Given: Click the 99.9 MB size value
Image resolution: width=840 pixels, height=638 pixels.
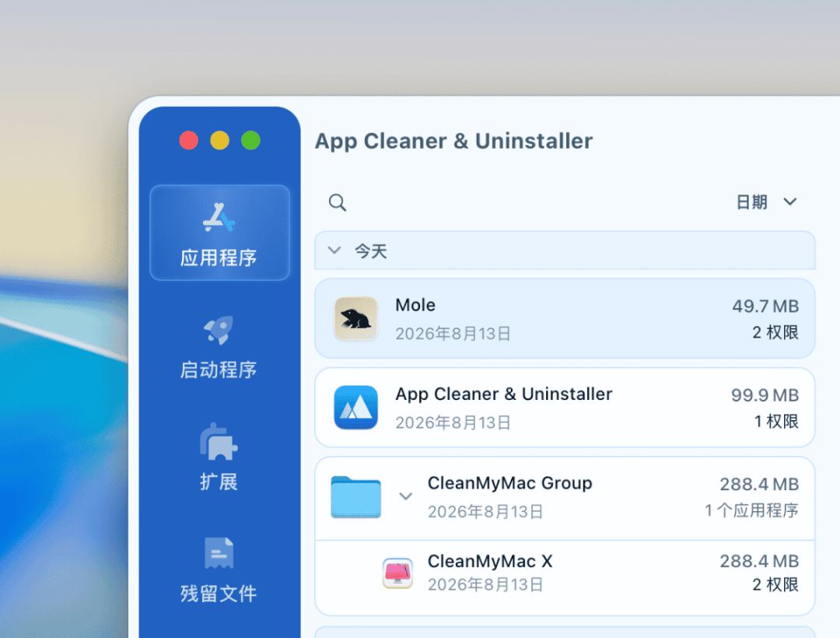Looking at the screenshot, I should (765, 394).
